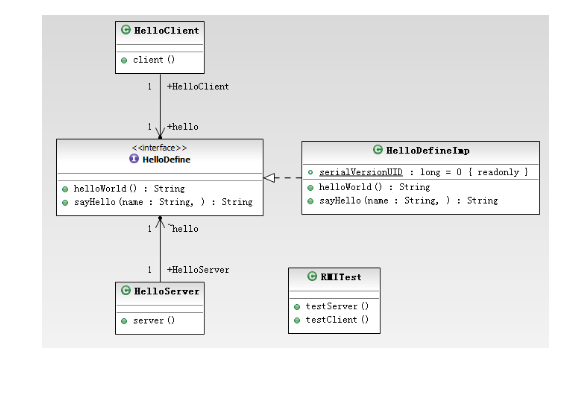Click the green dot next to testServer()
587x404 pixels.
(297, 307)
